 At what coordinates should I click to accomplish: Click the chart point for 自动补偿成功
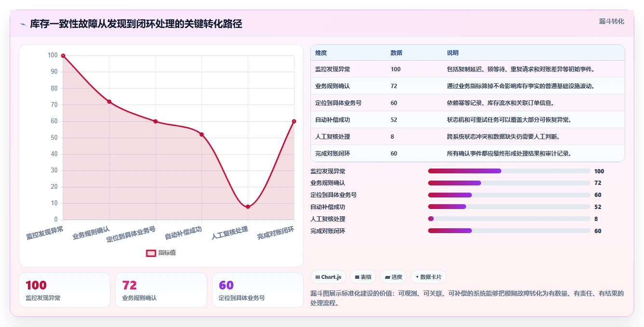201,134
